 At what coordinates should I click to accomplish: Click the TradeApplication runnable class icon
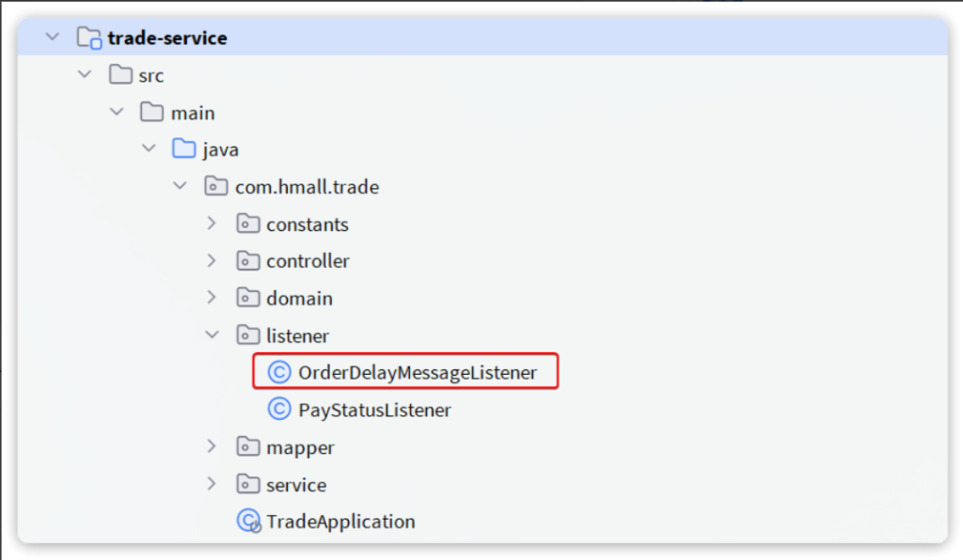248,521
